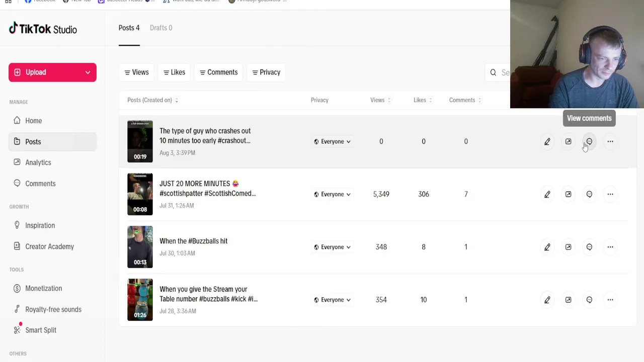Screen dimensions: 644x362
Task: View comments on "When the #Buzzballs hit"
Action: (589, 247)
